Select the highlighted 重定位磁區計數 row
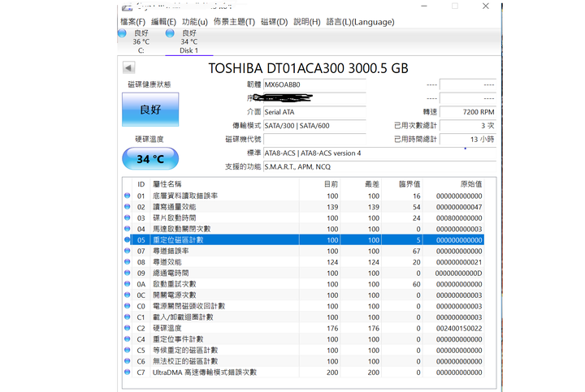585x392 pixels. [x=304, y=240]
